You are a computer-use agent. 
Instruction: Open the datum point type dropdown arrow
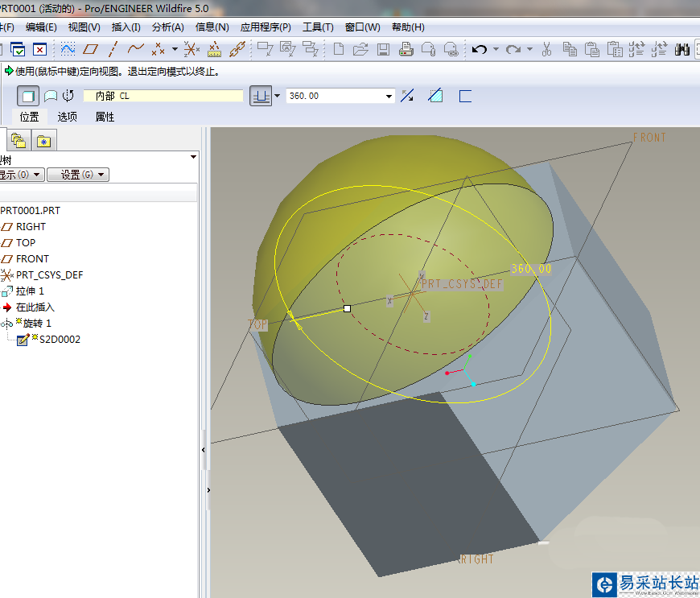tap(175, 48)
